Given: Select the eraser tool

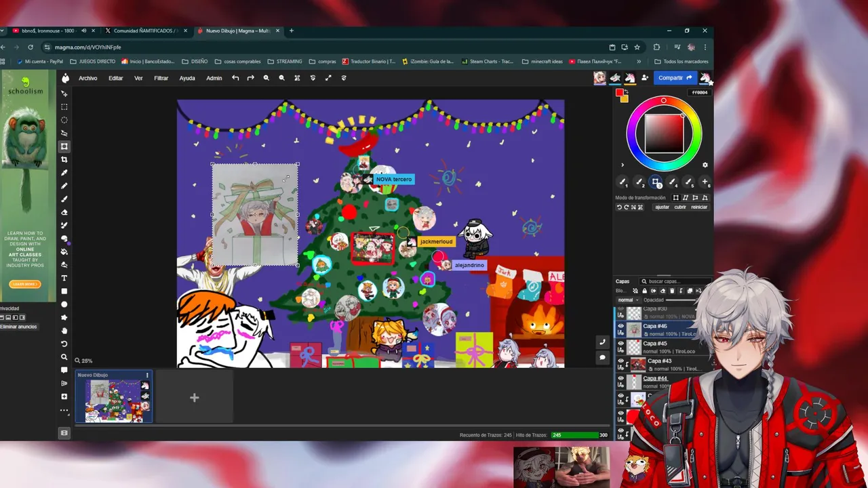Looking at the screenshot, I should (x=64, y=212).
